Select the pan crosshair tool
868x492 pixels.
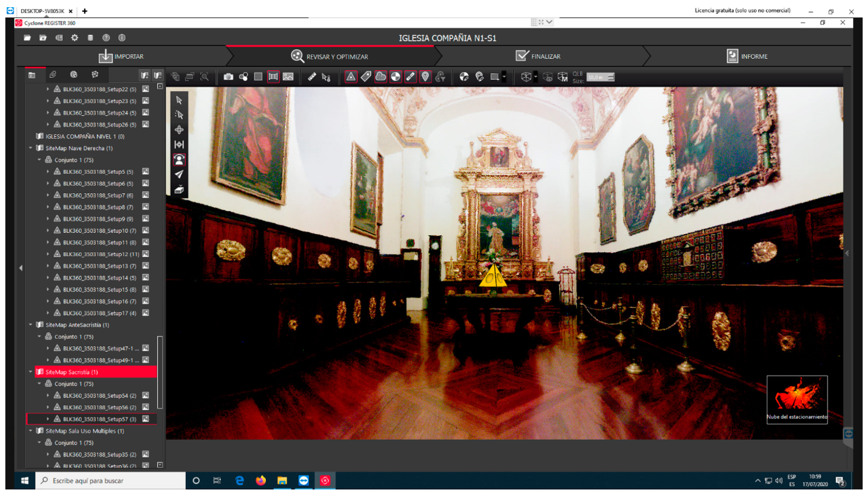click(179, 130)
